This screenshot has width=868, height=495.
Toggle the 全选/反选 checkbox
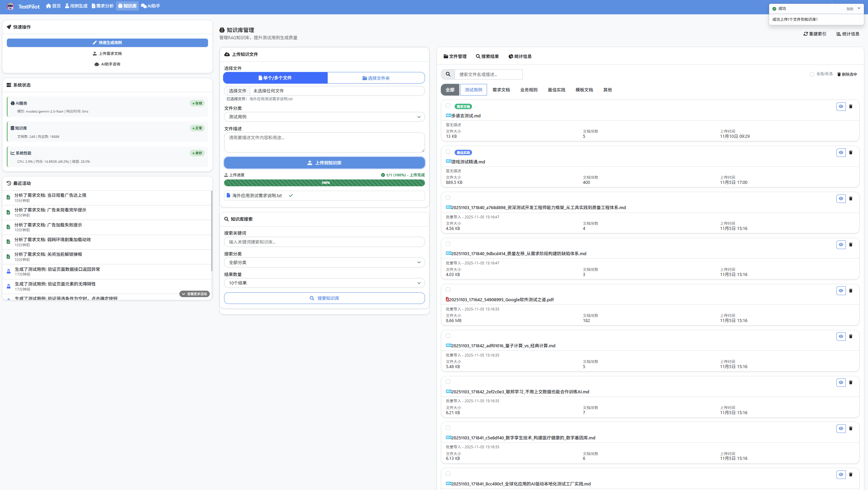[x=812, y=74]
